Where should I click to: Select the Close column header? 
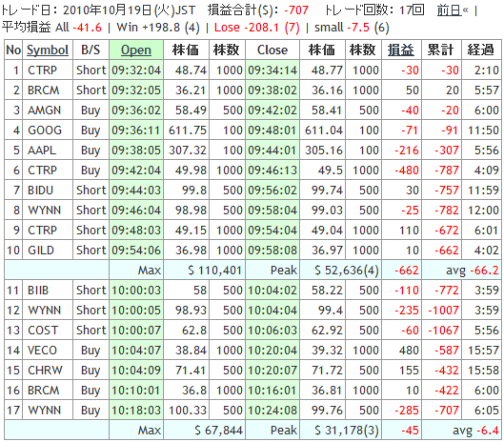click(x=272, y=50)
